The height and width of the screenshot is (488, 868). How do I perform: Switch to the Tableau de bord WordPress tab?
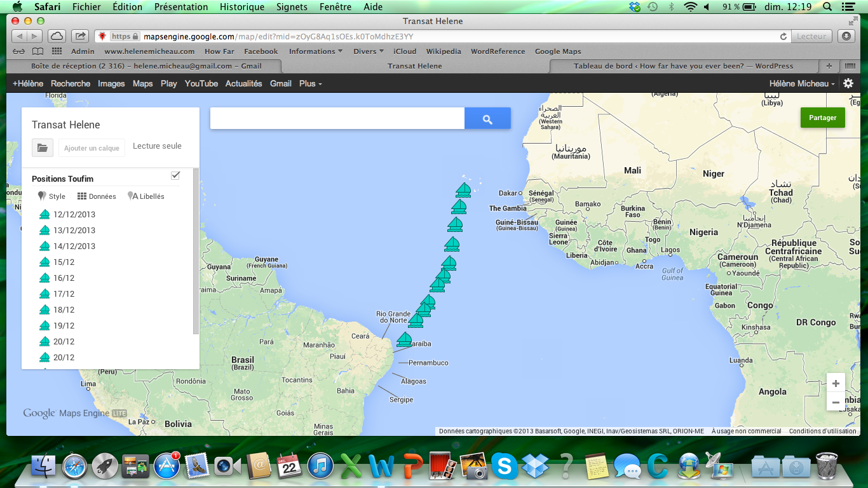pos(683,65)
